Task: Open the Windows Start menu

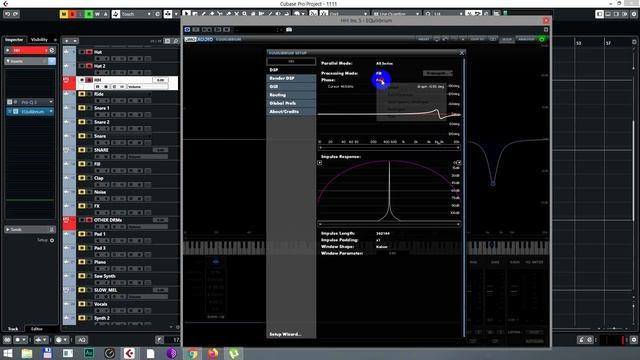Action: 7,353
